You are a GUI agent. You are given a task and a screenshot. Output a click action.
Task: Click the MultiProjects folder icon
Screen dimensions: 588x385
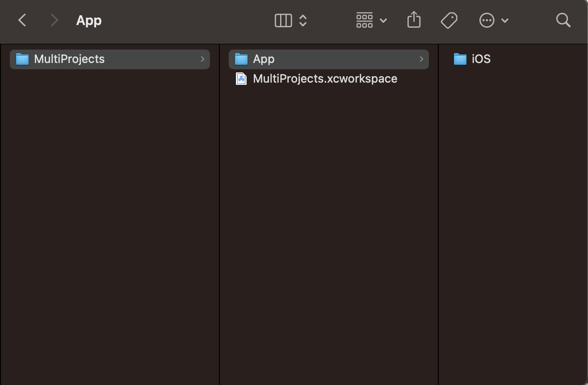[x=22, y=59]
